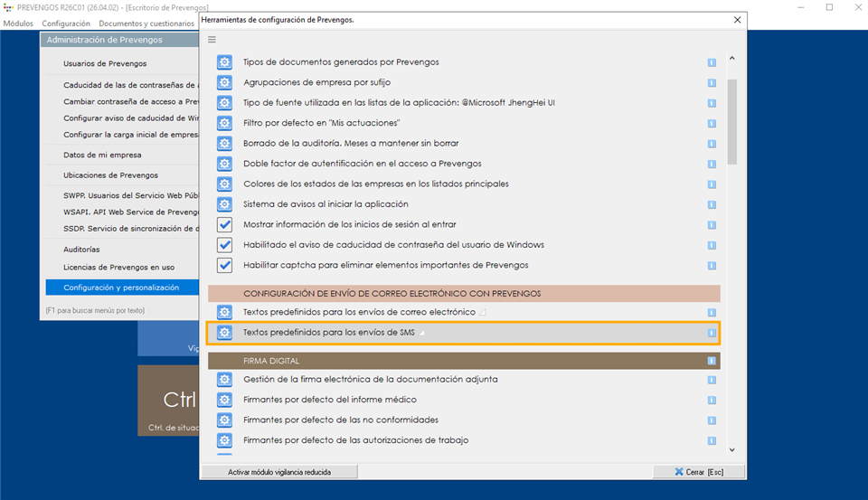This screenshot has height=500, width=868.
Task: Click info icon for Sistema de avisos row
Action: tap(712, 205)
